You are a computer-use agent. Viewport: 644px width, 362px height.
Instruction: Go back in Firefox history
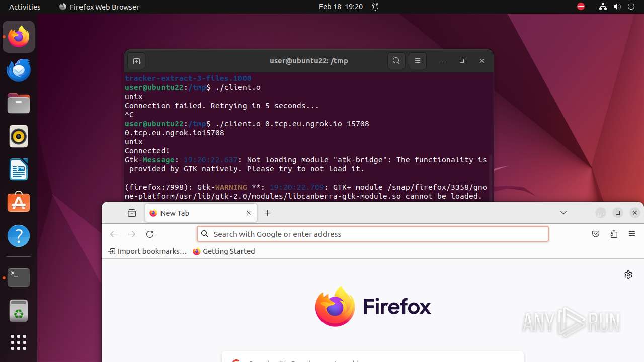coord(114,234)
